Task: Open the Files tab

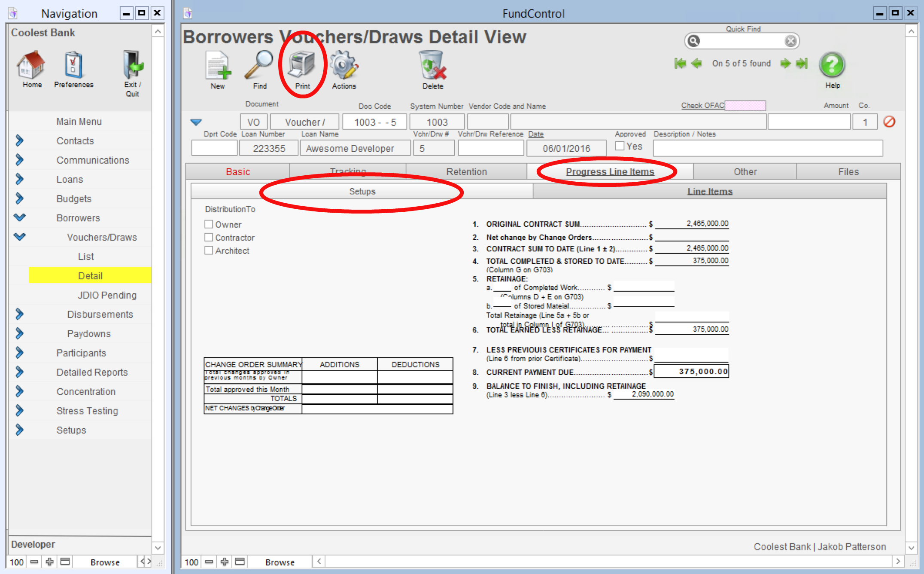Action: click(848, 171)
